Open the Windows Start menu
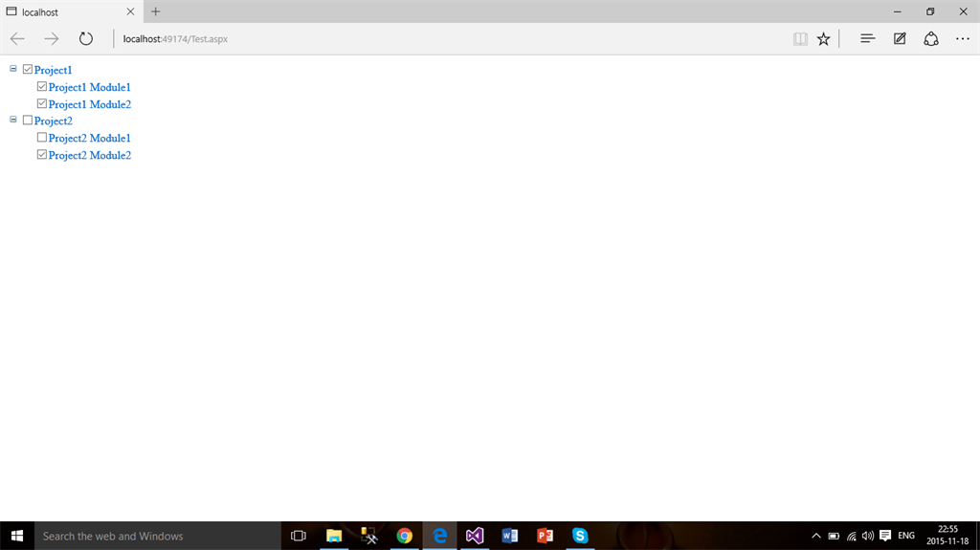Screen dimensions: 980x550 tap(17, 536)
